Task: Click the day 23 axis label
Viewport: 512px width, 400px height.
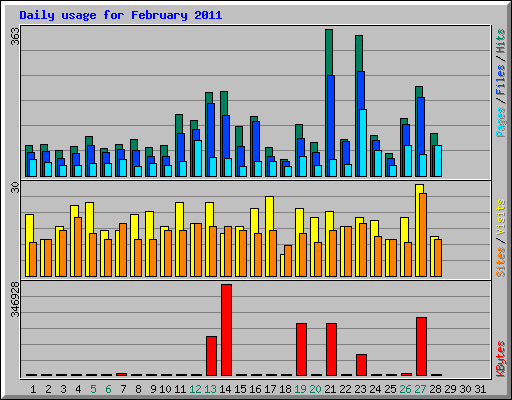Action: [x=360, y=389]
